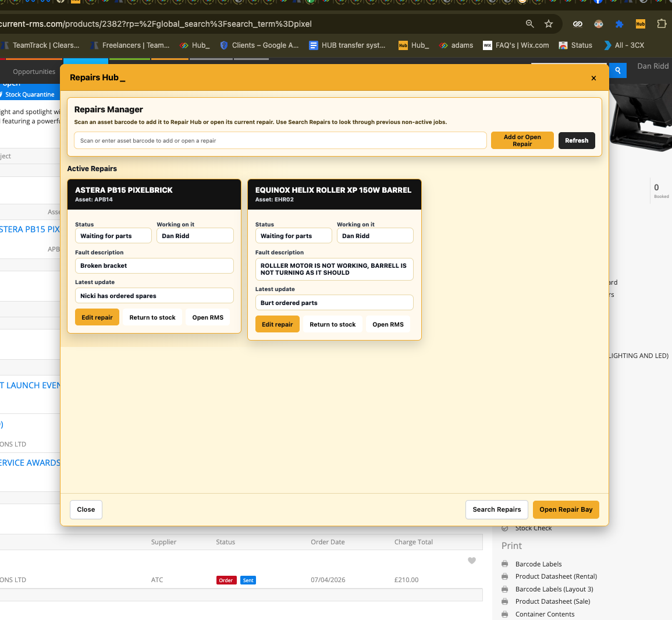672x620 pixels.
Task: Open the Hub_ bookmark next to Freelancers
Action: 195,45
